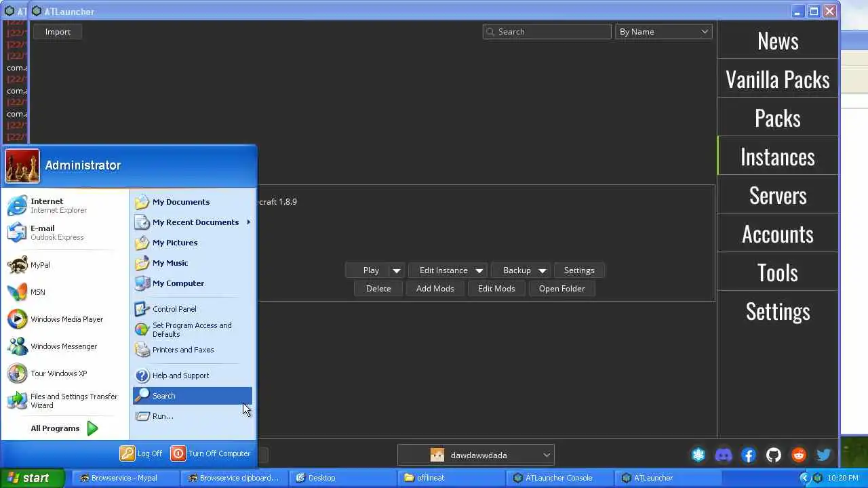Open the Reddit link icon
Viewport: 868px width, 488px height.
(799, 455)
